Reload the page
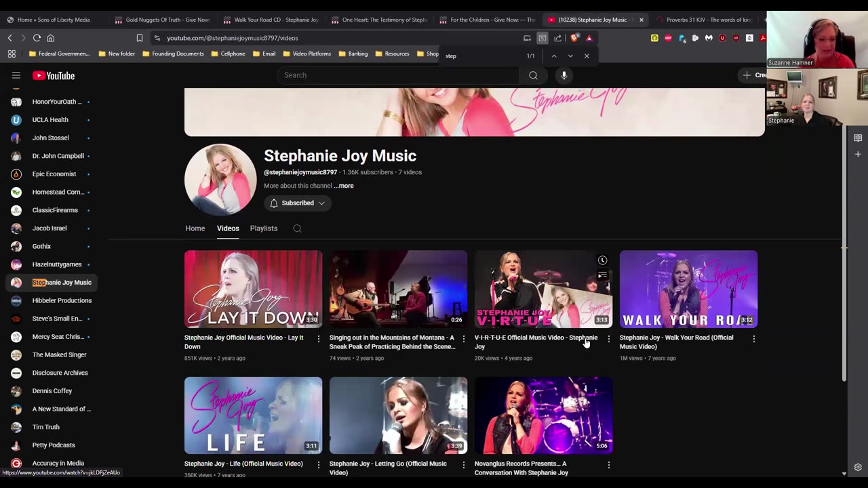The width and height of the screenshot is (868, 488). point(37,38)
